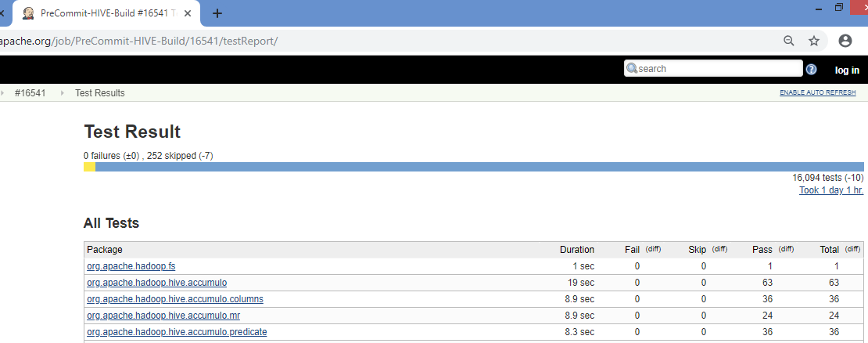The image size is (868, 343).
Task: Sort by Package column header
Action: pos(105,249)
